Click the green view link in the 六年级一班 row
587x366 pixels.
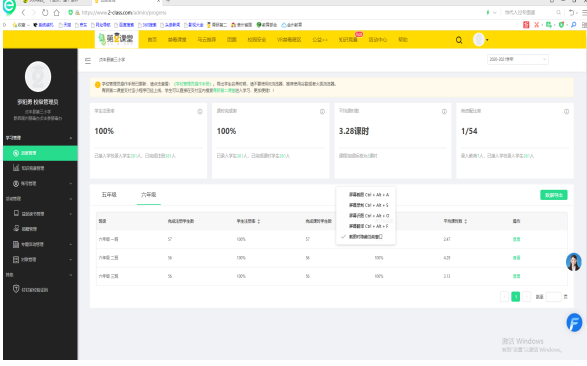point(517,240)
